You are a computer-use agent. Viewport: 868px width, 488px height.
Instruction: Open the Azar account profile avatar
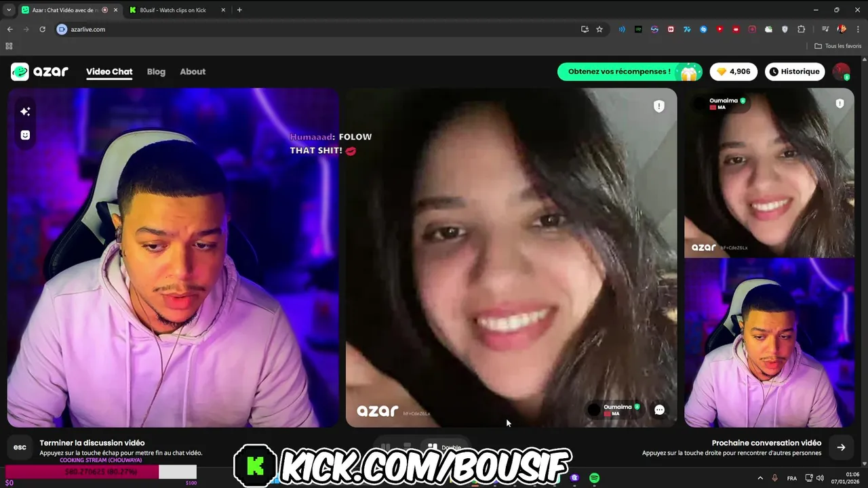pos(841,71)
